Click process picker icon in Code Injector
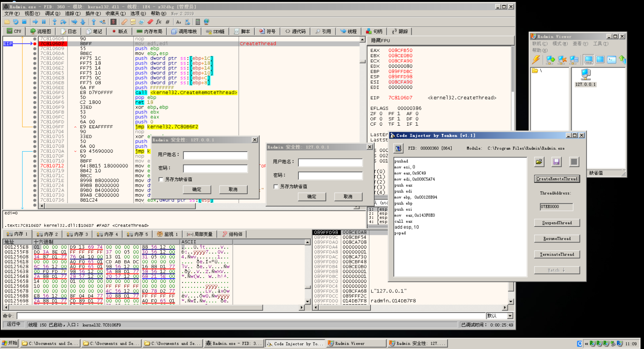Screen dimensions: 644x349 click(398, 148)
